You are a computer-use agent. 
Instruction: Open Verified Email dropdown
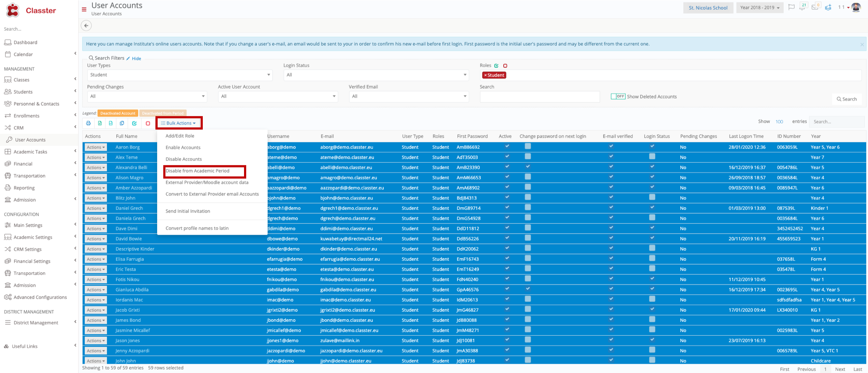[409, 97]
